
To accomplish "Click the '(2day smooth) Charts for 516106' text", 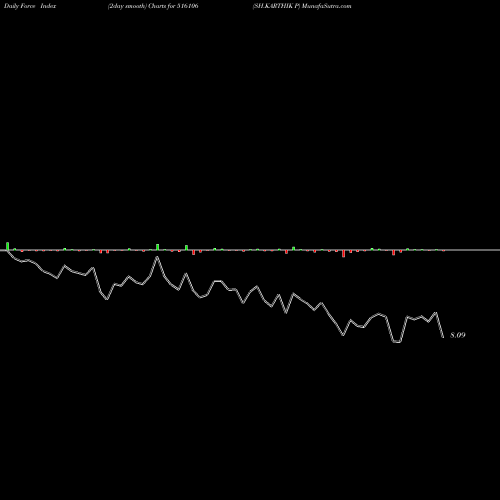I will tap(153, 6).
